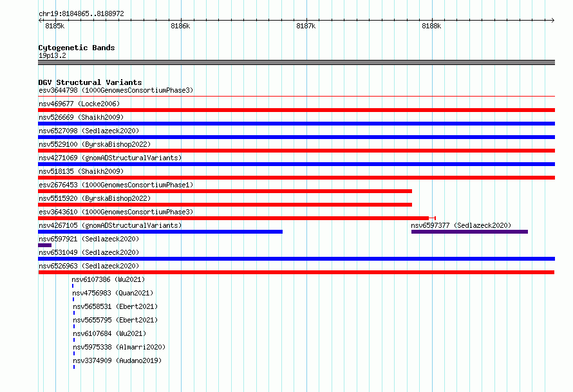This screenshot has width=573, height=392.
Task: Open the nsv5529100 (ByrskaBishop2022) label
Action: click(95, 144)
